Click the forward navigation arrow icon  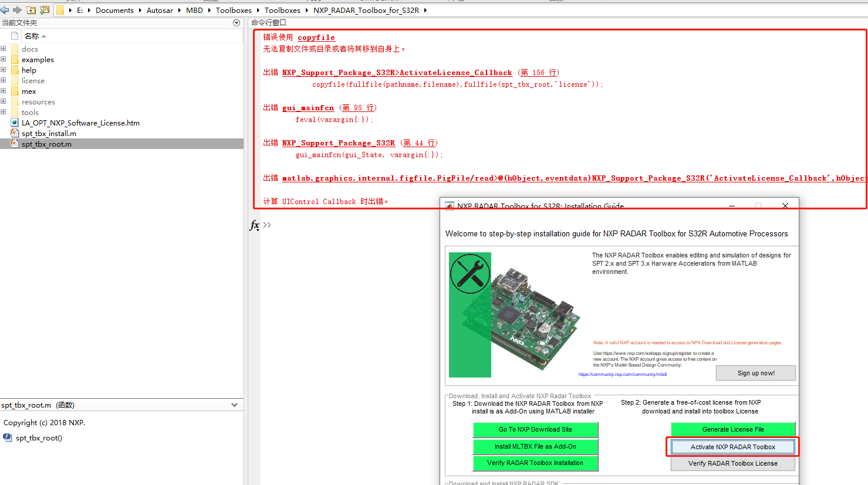pyautogui.click(x=17, y=10)
